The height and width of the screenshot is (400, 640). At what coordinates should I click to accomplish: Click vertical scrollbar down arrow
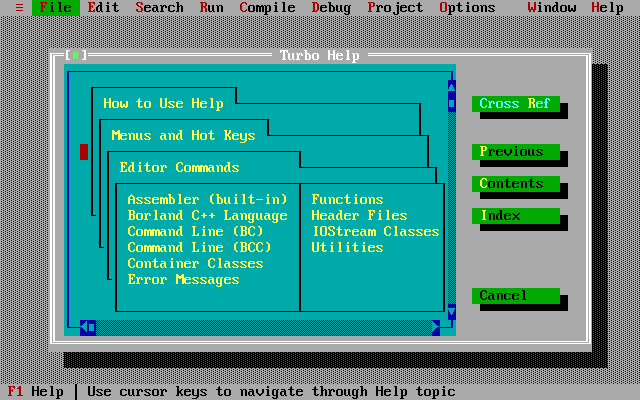pyautogui.click(x=451, y=312)
